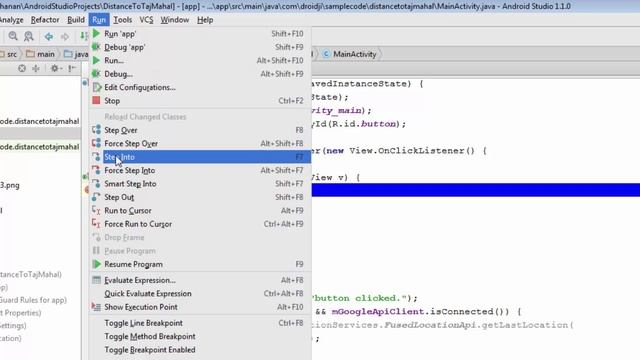
Task: Choose Force Run to Cursor entry
Action: [200, 224]
